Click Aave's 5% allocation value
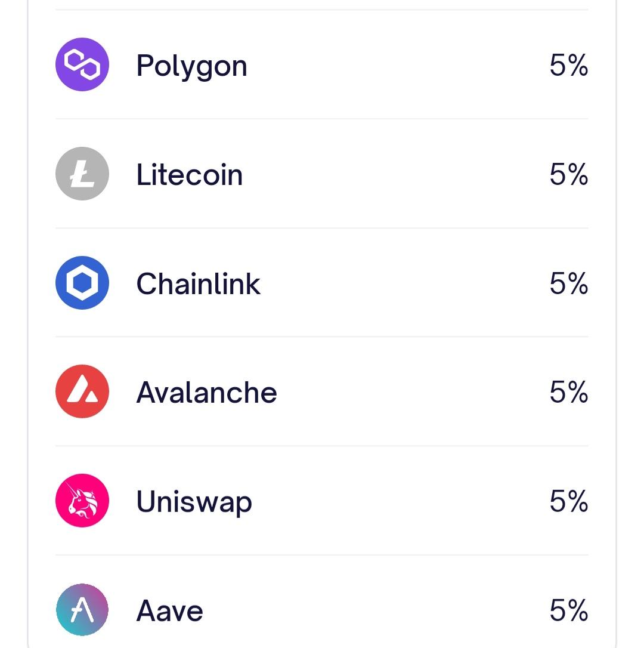Screen dimensions: 644x648 point(568,610)
